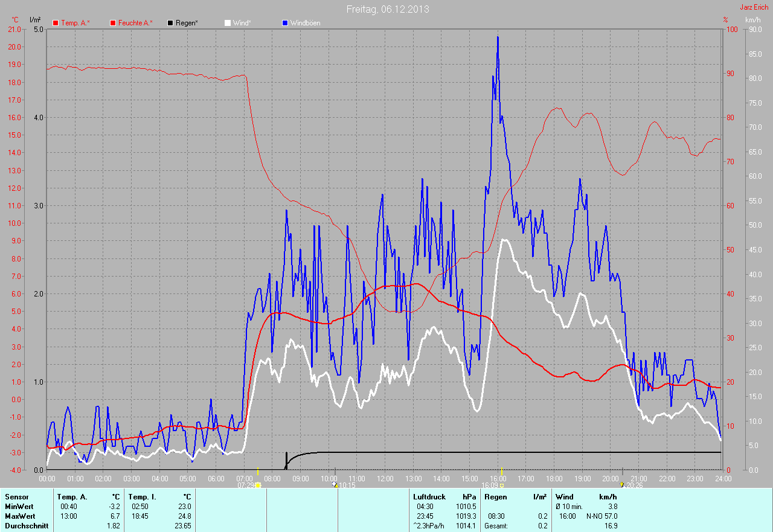Select the Regen* legend label

tap(187, 23)
